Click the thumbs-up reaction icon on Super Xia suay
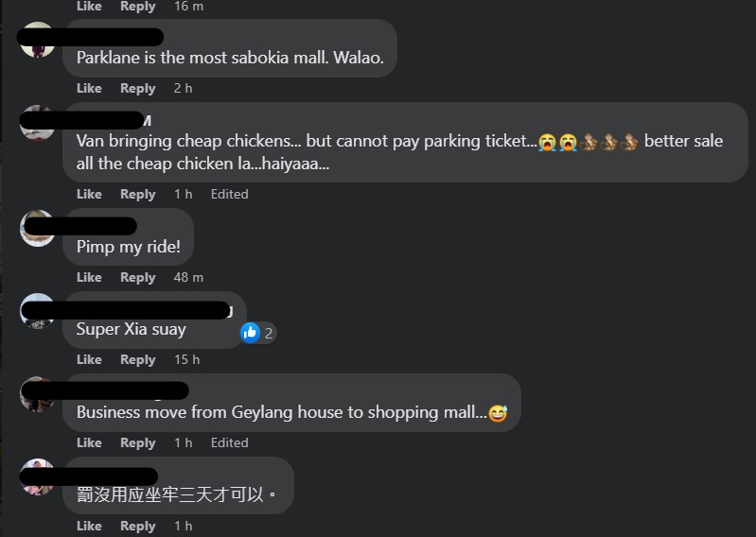The height and width of the screenshot is (537, 756). tap(250, 332)
